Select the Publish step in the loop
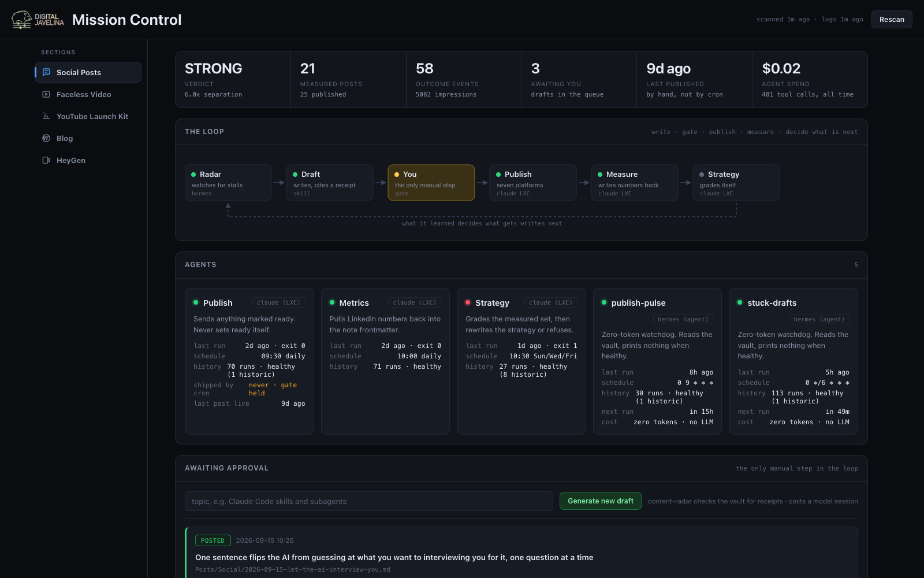 tap(533, 183)
